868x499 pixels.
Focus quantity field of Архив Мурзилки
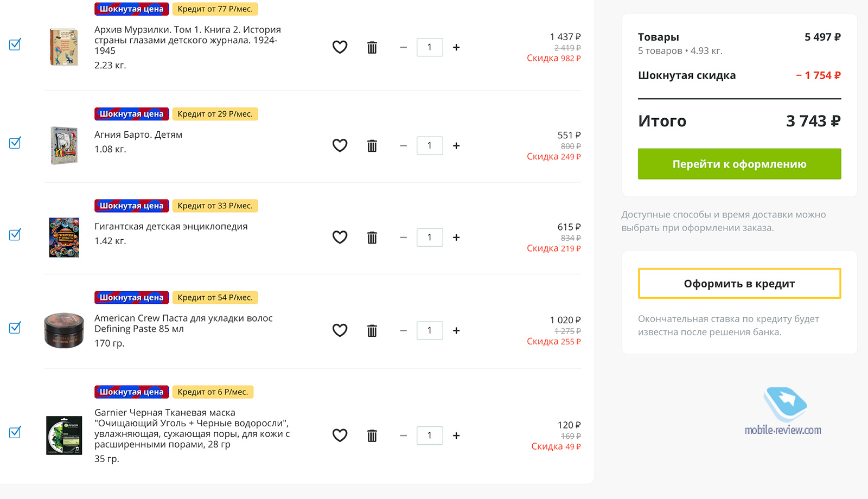click(x=430, y=47)
